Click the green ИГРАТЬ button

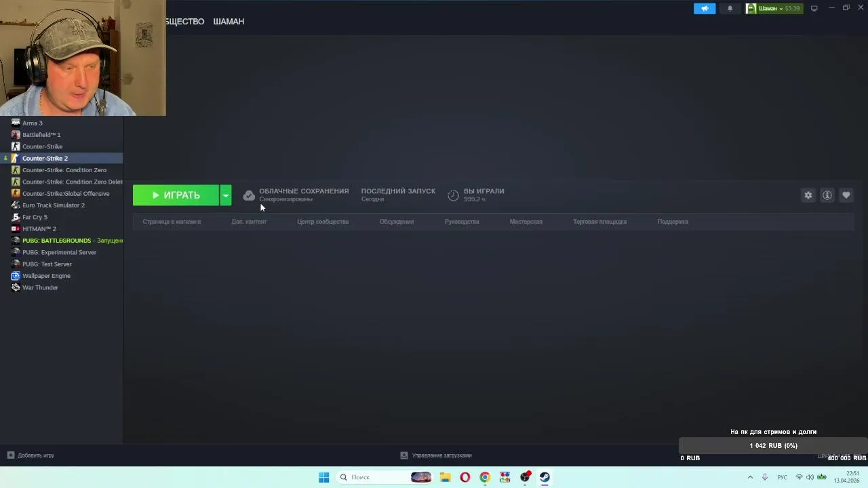[176, 195]
